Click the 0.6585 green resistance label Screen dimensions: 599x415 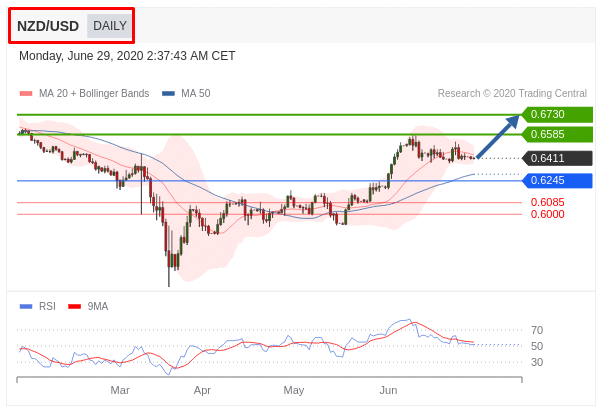coord(557,135)
